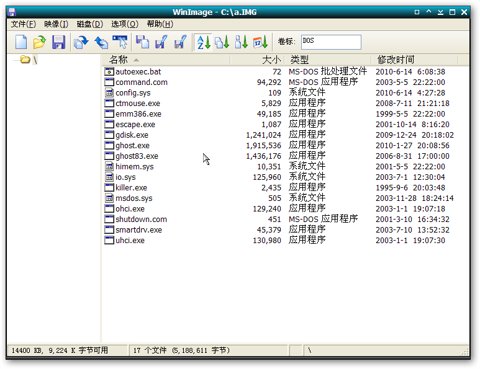Sort files by type toolbar icon
480x369 pixels.
(x=222, y=42)
